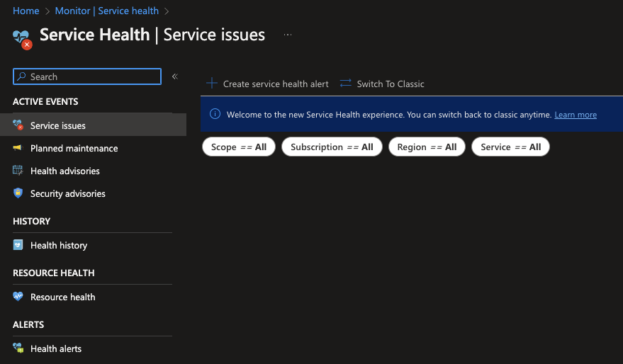This screenshot has width=623, height=364.
Task: Click Switch To Classic button
Action: click(x=382, y=84)
